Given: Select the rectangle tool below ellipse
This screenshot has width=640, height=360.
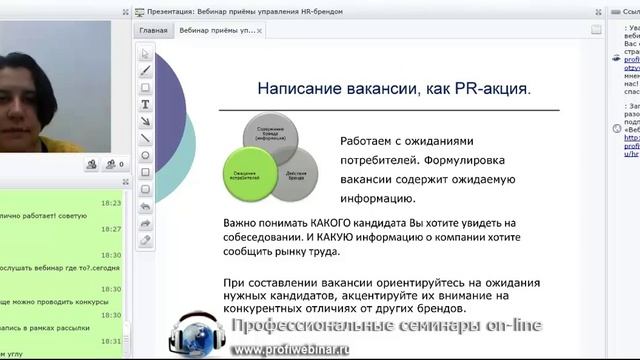Looking at the screenshot, I should click(x=145, y=172).
